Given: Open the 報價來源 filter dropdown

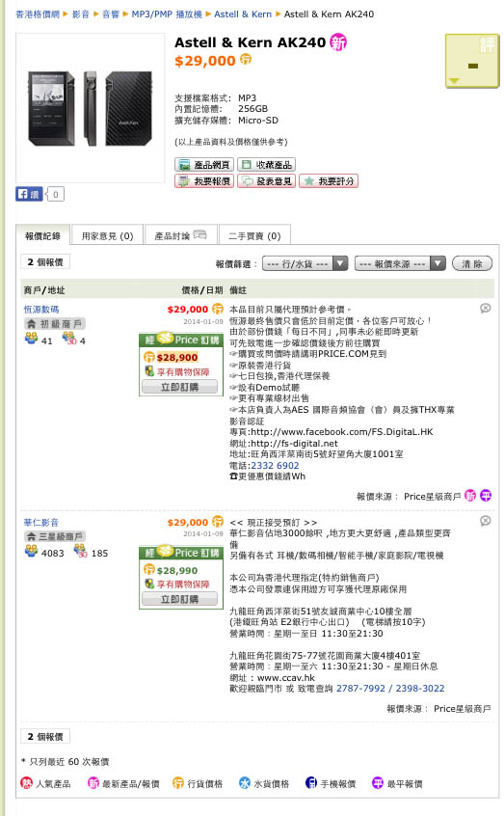Looking at the screenshot, I should tap(400, 264).
